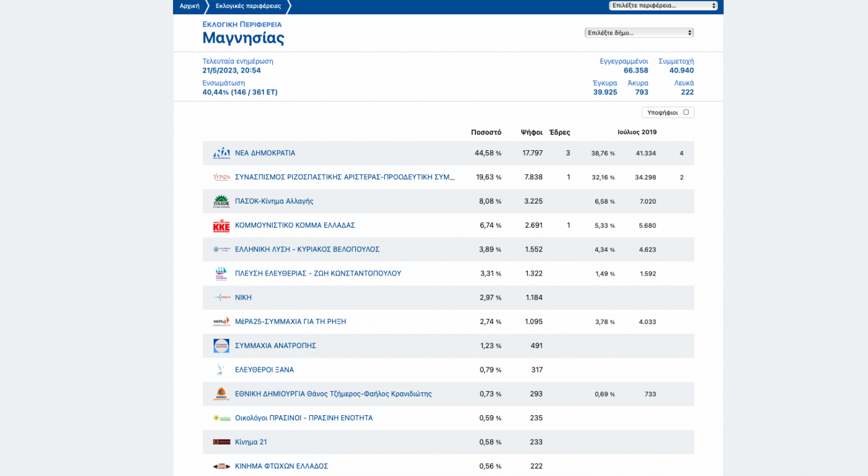The image size is (868, 476).
Task: Click integration value 40,44% (146 / 361 ET)
Action: [x=240, y=92]
